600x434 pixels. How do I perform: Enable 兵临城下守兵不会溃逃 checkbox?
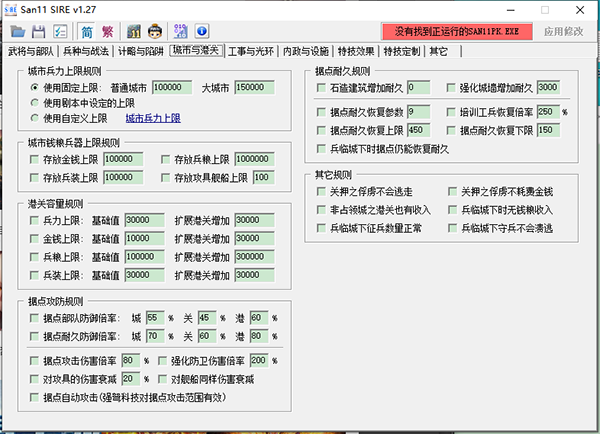[453, 228]
